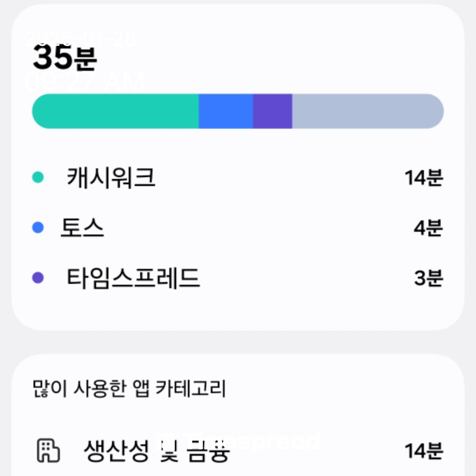
Task: Open the 토스 app usage entry
Action: point(82,228)
